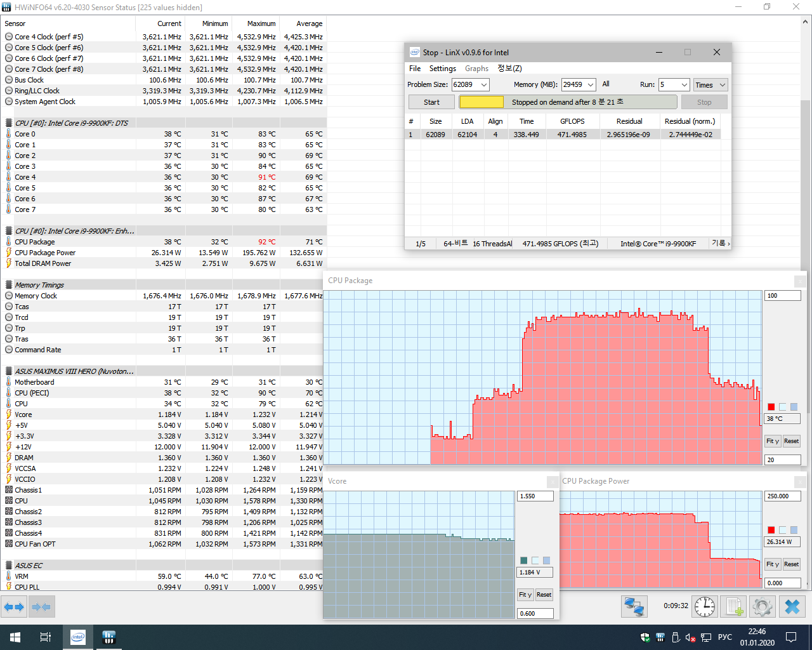This screenshot has height=650, width=812.
Task: Click Reset in CPU Package graph
Action: tap(791, 441)
